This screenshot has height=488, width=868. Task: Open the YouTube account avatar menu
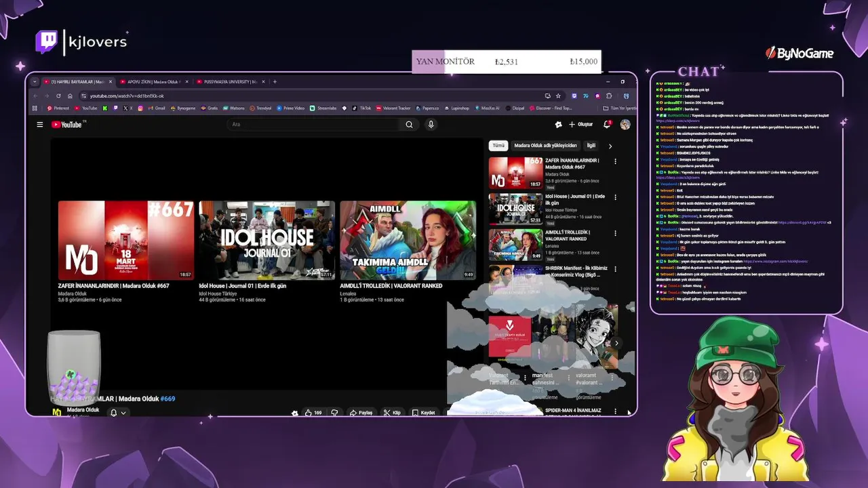tap(625, 125)
